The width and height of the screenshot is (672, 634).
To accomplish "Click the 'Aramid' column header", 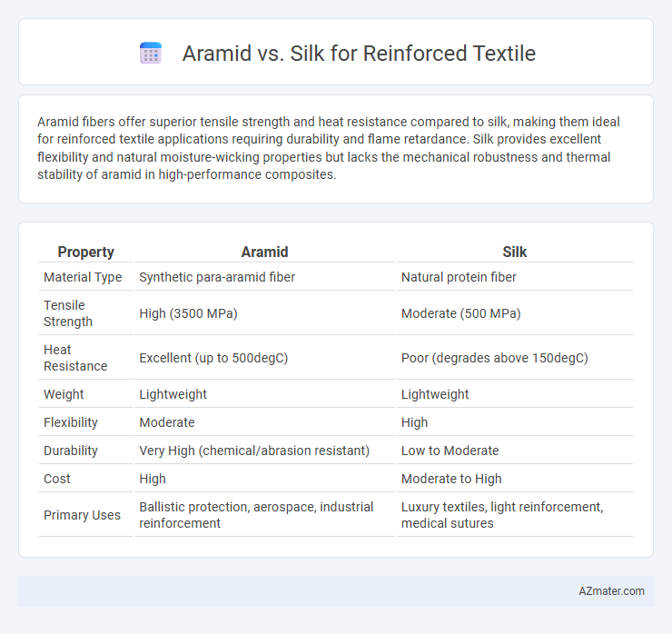I will pyautogui.click(x=264, y=253).
